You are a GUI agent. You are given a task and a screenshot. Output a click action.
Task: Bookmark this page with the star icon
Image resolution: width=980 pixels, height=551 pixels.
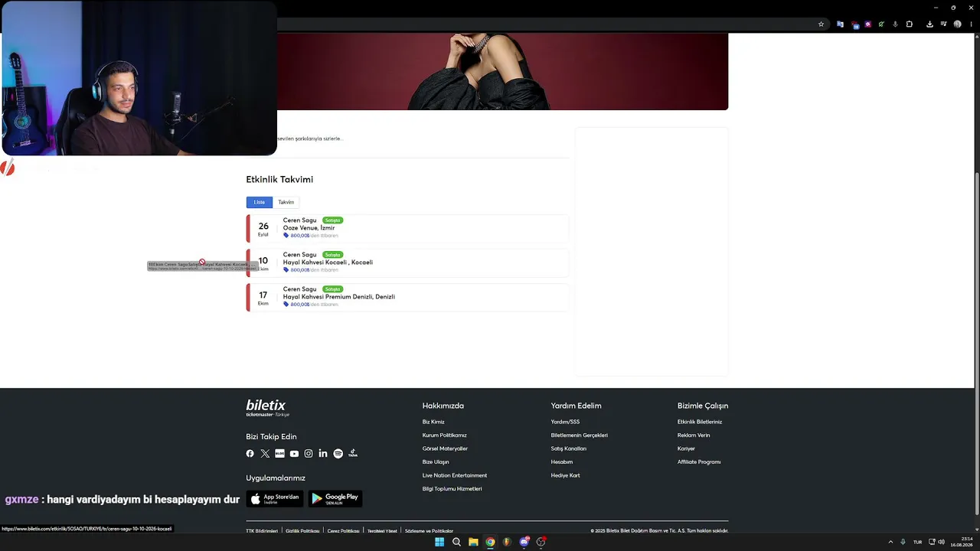click(x=822, y=24)
